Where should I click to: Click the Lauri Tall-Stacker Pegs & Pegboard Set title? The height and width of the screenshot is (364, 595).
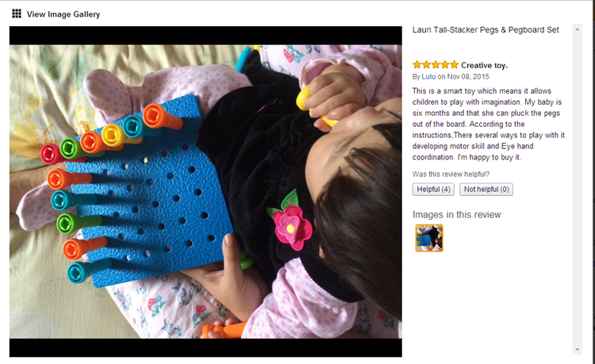pos(486,30)
